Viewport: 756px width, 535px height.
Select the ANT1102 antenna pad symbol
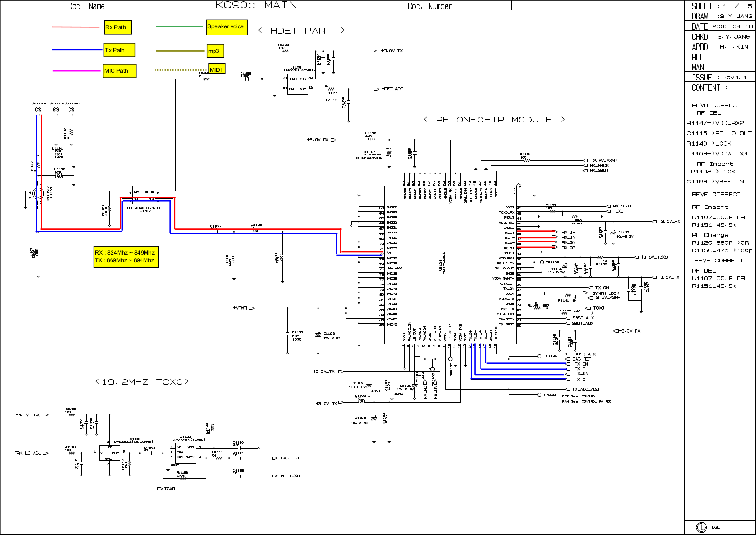click(x=71, y=110)
